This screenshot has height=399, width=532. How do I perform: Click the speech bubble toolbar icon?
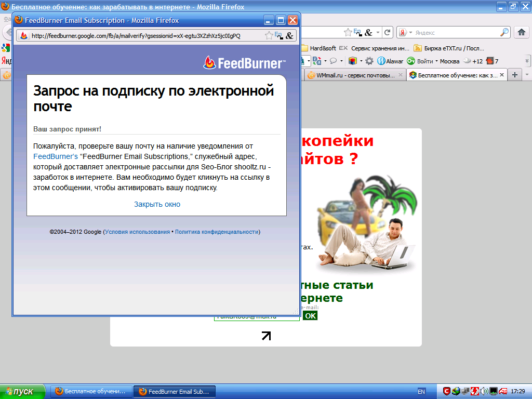[x=334, y=61]
